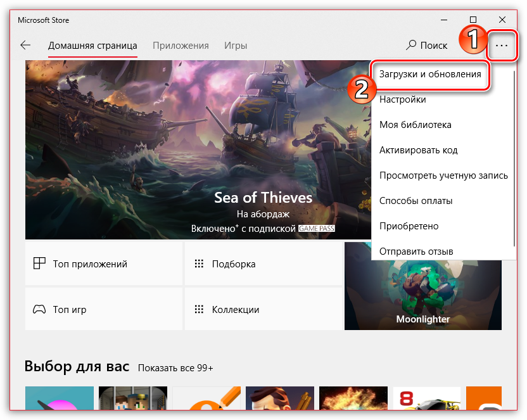Click the Подборка grid icon
527x420 pixels.
(199, 264)
